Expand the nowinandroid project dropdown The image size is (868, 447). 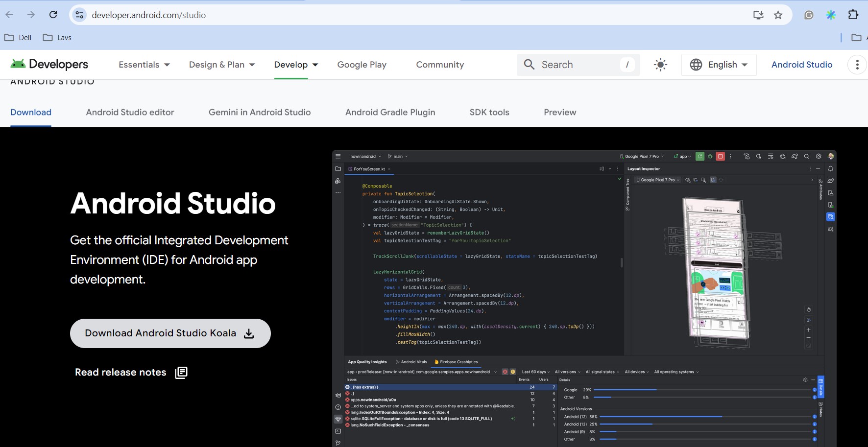365,157
